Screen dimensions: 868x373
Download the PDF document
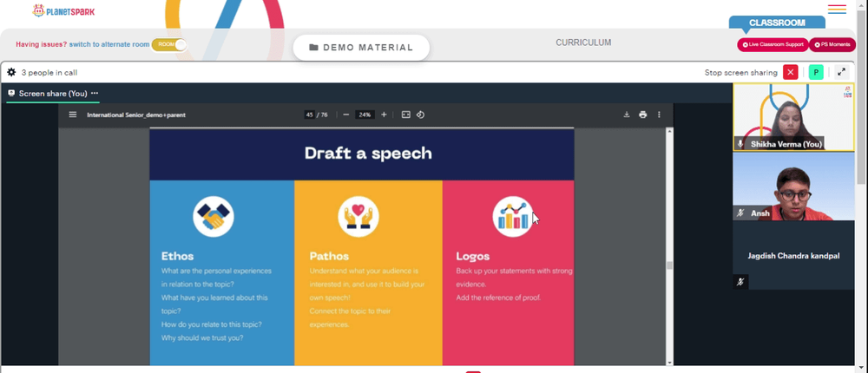pos(627,115)
